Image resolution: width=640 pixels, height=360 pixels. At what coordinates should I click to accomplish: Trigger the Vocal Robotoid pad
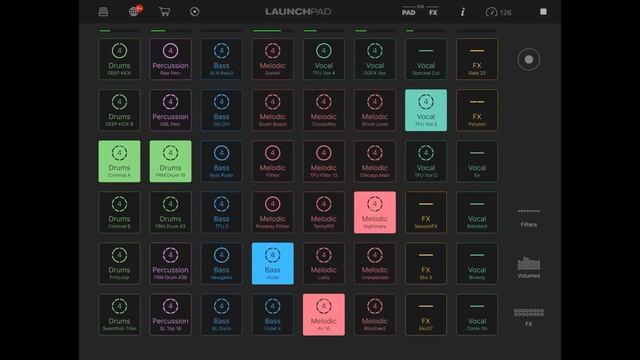[477, 212]
